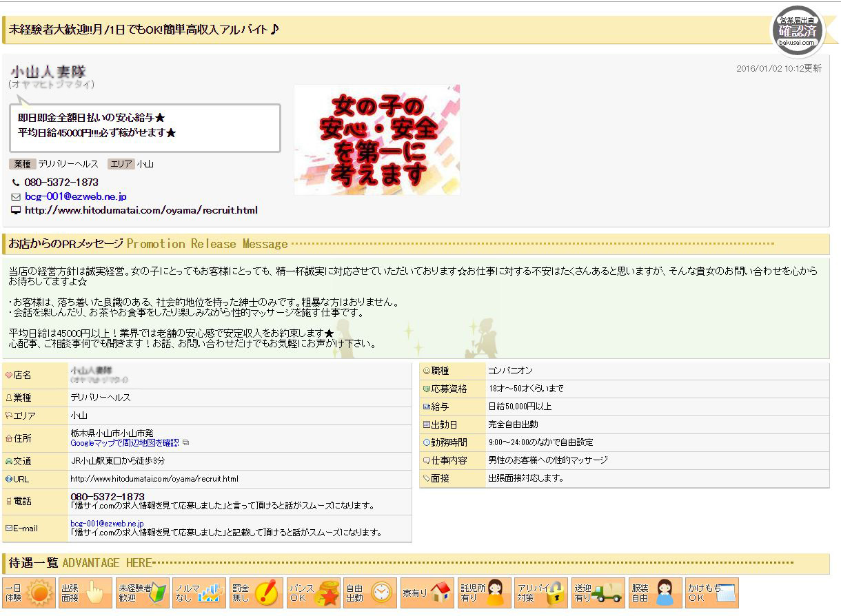Click the clock icon in 勤務時間 row

click(x=427, y=442)
